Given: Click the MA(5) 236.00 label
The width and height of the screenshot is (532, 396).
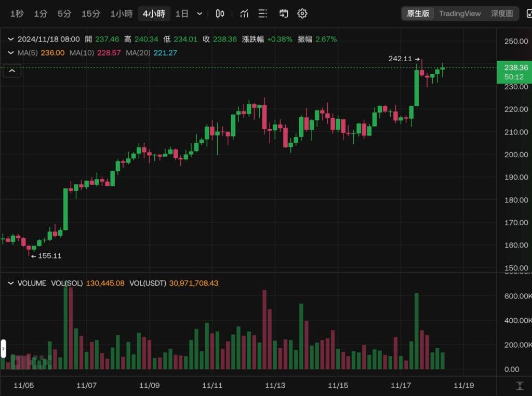Looking at the screenshot, I should click(x=41, y=52).
